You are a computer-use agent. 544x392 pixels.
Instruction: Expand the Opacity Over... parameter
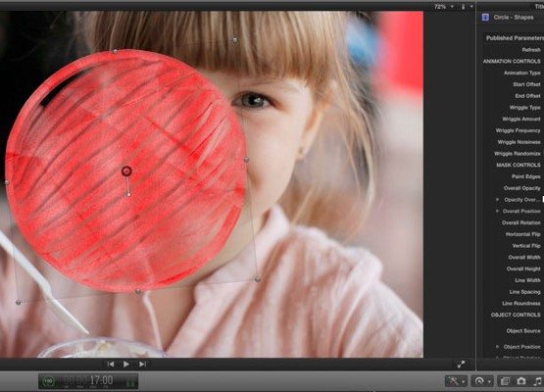click(x=498, y=200)
